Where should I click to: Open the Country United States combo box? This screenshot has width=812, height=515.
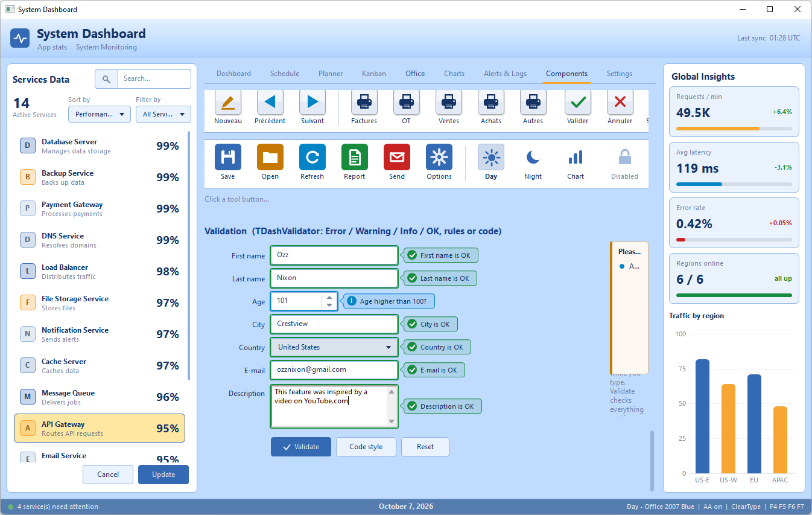click(x=334, y=347)
